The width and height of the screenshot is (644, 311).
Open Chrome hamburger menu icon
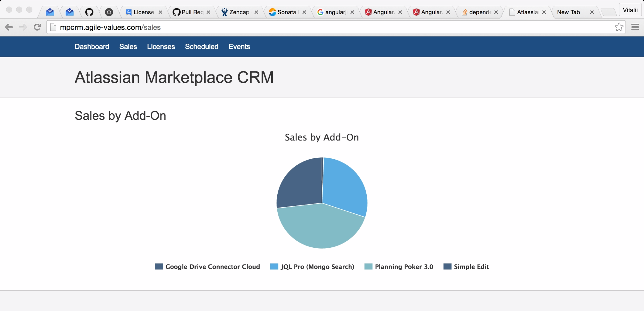(635, 27)
